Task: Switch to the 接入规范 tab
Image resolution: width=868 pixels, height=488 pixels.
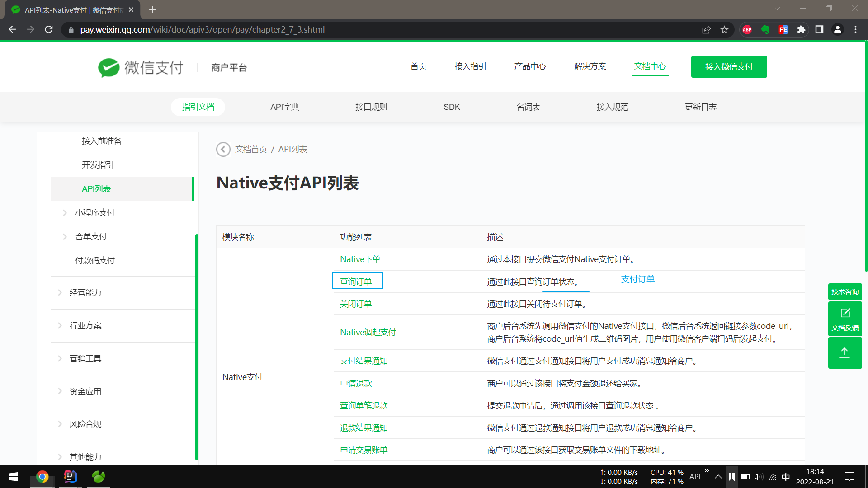Action: pyautogui.click(x=612, y=107)
